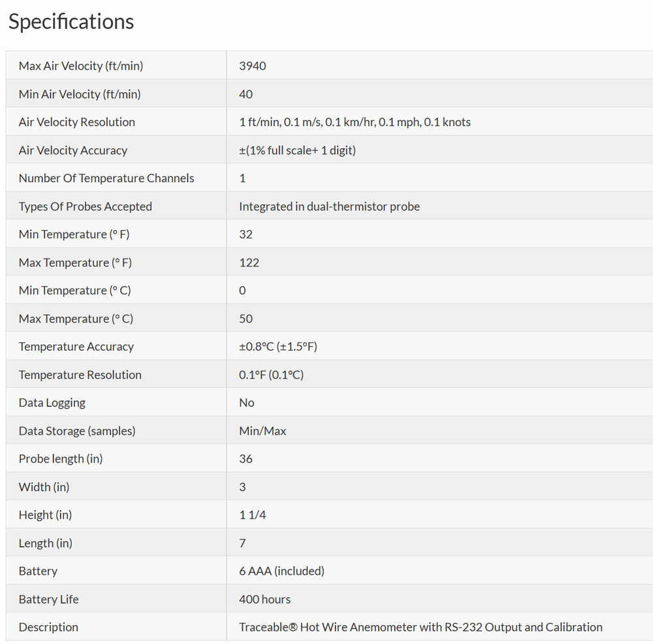This screenshot has height=644, width=653.
Task: Click the 122 max temperature value
Action: tap(249, 263)
